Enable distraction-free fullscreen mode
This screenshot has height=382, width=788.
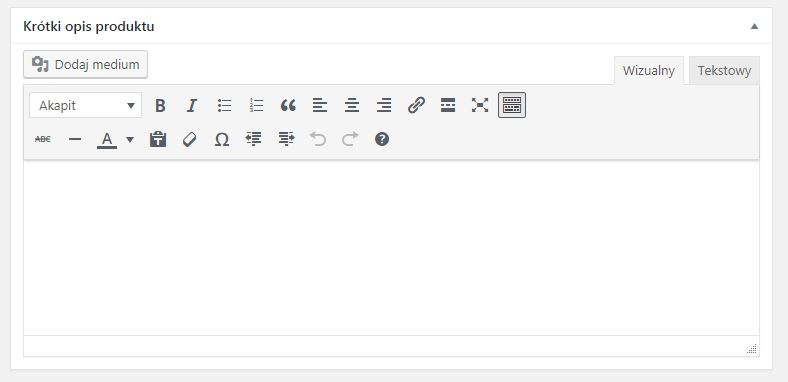pyautogui.click(x=480, y=105)
